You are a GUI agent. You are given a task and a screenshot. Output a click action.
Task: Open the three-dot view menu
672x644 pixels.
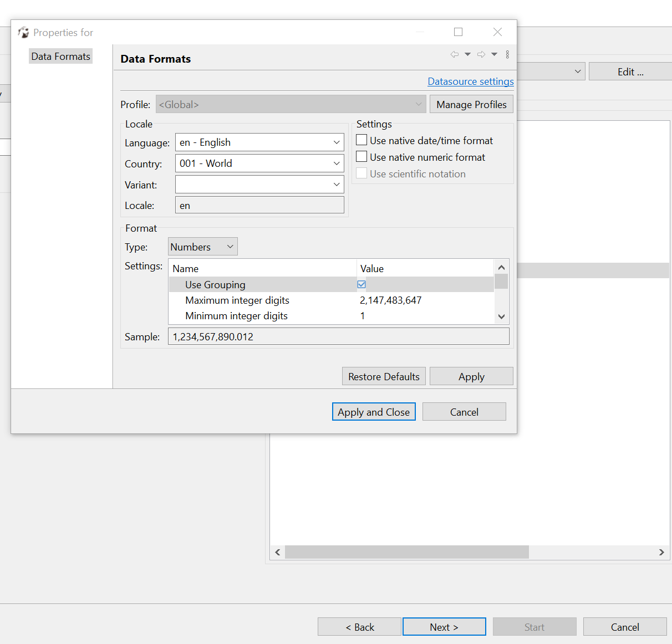click(x=508, y=54)
